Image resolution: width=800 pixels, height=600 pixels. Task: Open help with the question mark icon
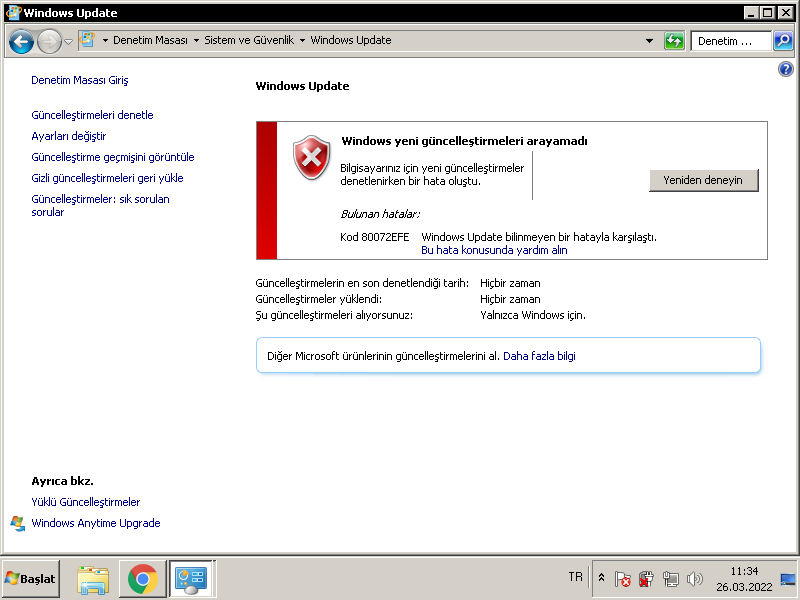[x=786, y=69]
